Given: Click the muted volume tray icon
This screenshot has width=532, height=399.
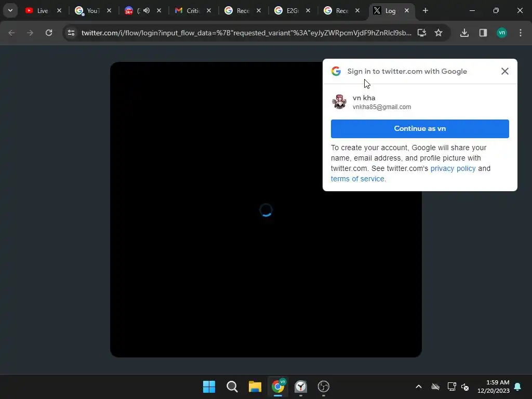Looking at the screenshot, I should 465,387.
